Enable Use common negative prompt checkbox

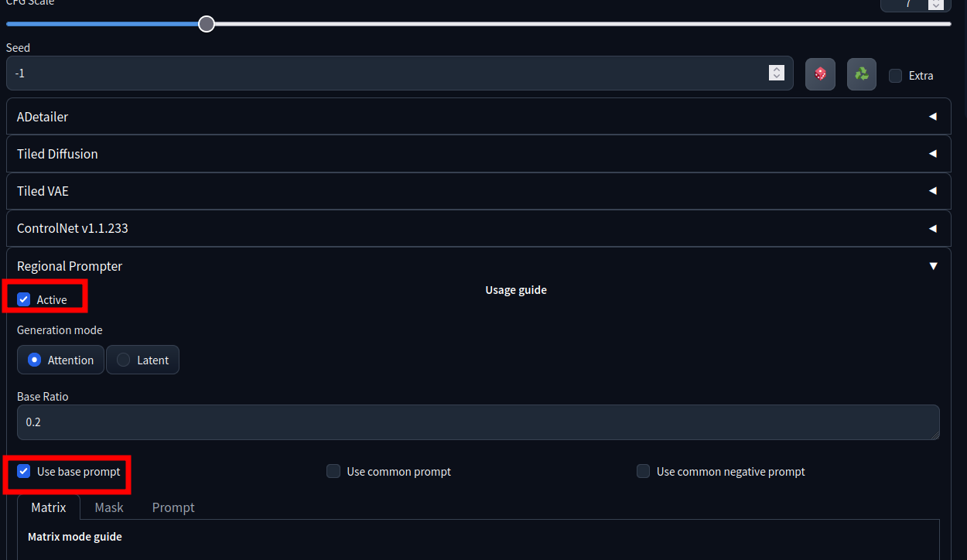tap(643, 471)
